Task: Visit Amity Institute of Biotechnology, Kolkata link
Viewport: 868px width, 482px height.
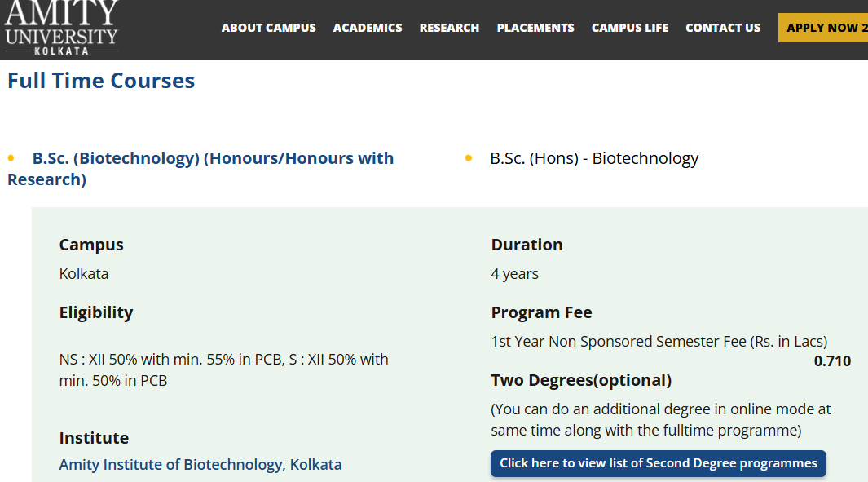Action: 200,465
